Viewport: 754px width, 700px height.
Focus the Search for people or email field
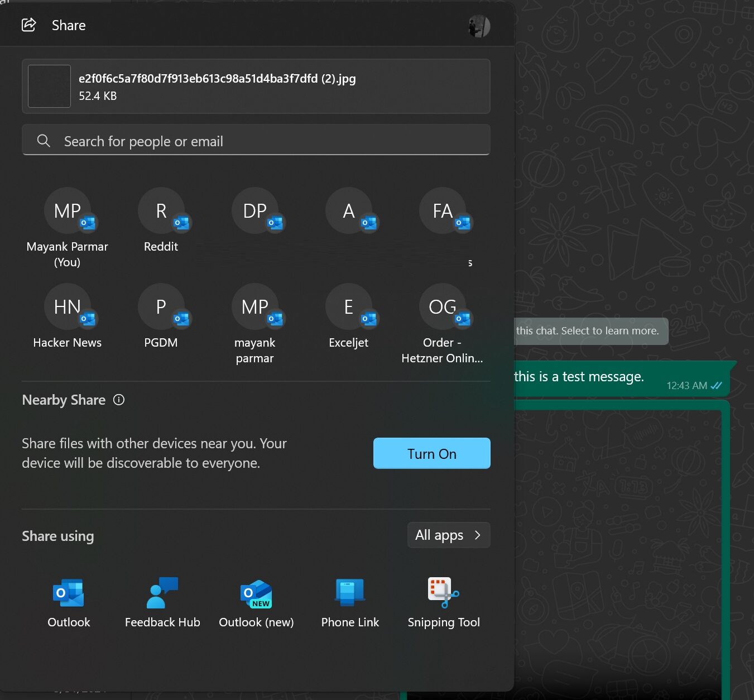(x=256, y=140)
